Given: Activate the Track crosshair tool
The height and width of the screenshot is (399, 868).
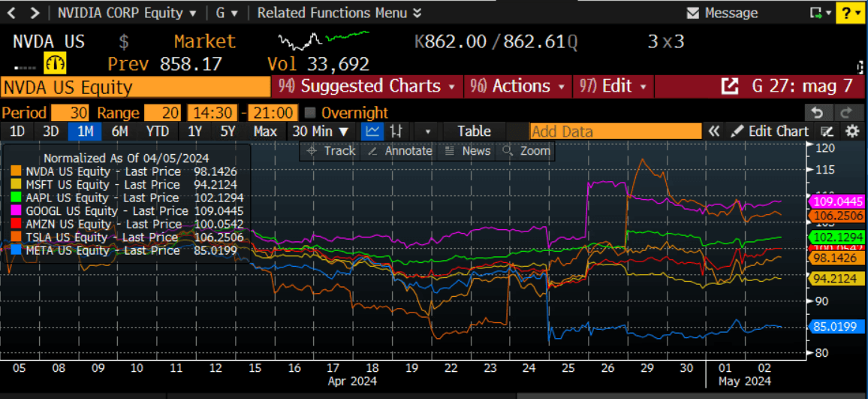Looking at the screenshot, I should click(x=329, y=151).
